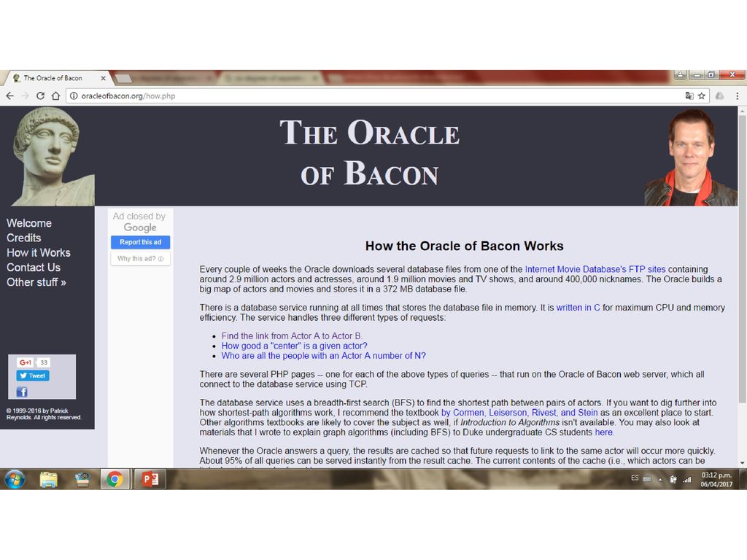Open How good a center is a given actor link
The width and height of the screenshot is (747, 560).
295,346
